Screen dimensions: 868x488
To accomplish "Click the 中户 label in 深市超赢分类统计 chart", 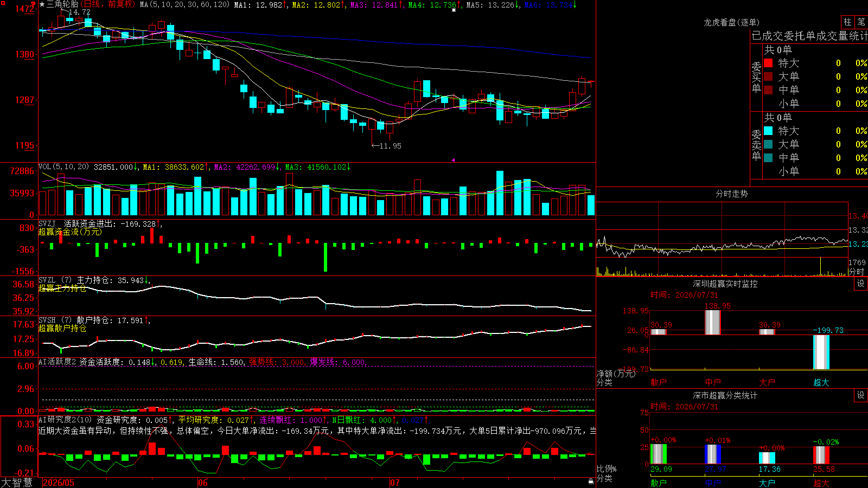I will pyautogui.click(x=713, y=483).
